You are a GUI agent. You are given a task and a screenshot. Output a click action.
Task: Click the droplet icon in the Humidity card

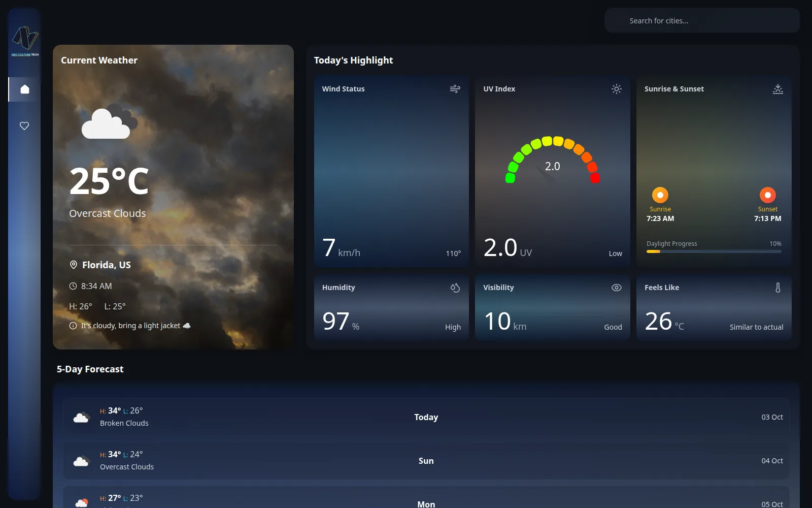[455, 288]
